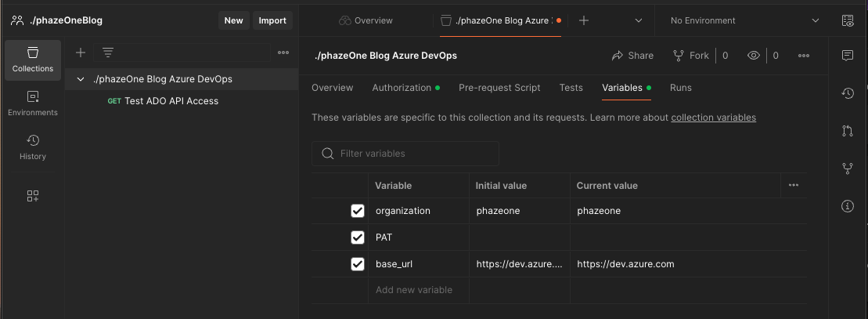Collapse the ./phazeOne Blog Azure DevOps collection

click(81, 79)
